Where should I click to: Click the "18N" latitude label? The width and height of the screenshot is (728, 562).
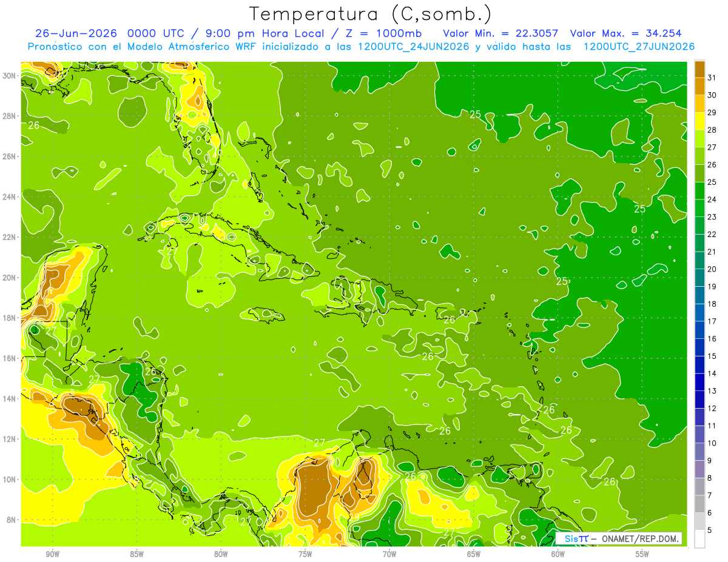[x=10, y=318]
